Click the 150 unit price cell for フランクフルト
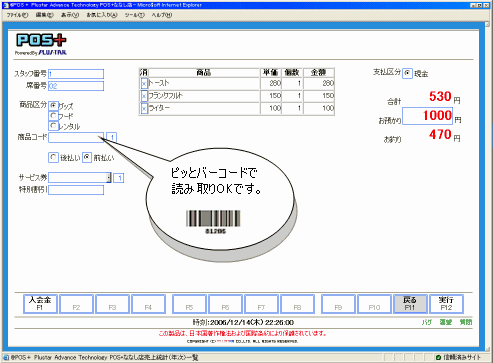Viewport: 493px width, 363px height. point(271,96)
